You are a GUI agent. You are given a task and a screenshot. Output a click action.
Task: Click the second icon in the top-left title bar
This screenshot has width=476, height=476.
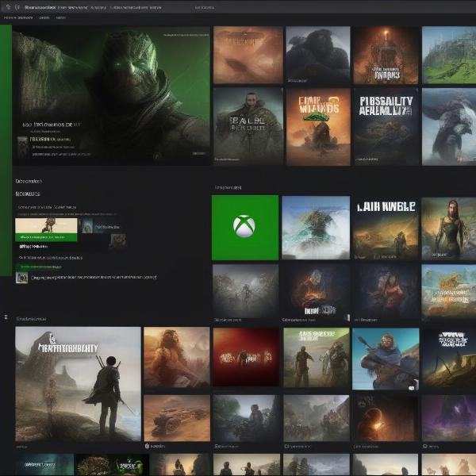(x=17, y=7)
